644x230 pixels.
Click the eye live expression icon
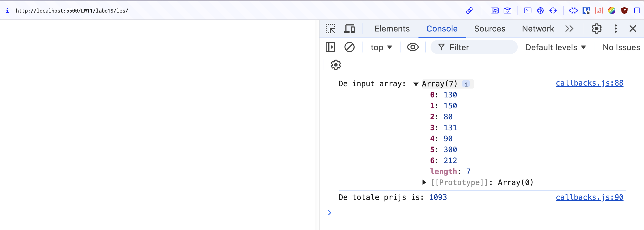click(413, 47)
